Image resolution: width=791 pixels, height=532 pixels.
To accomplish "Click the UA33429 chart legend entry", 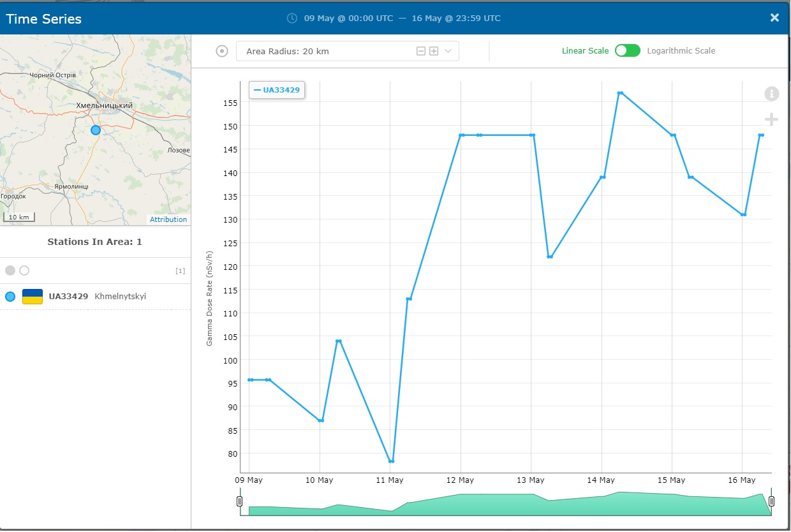I will (x=277, y=90).
